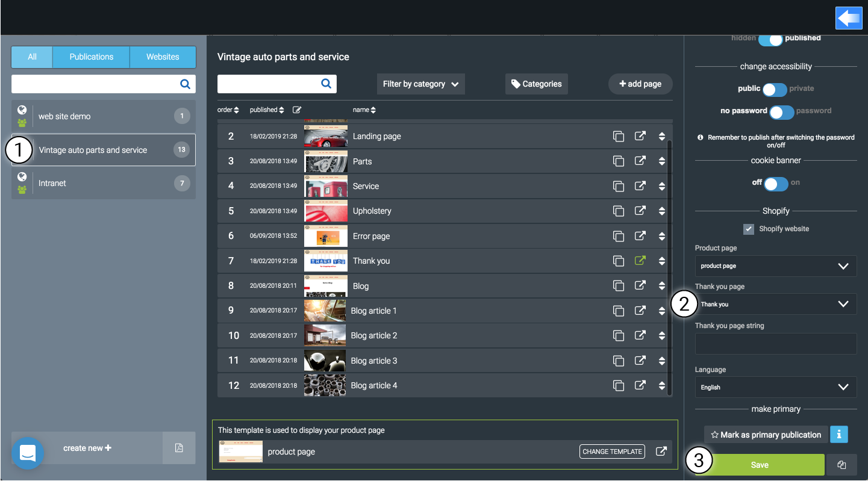Switch public/private accessibility toggle
The width and height of the screenshot is (868, 481).
pyautogui.click(x=774, y=89)
